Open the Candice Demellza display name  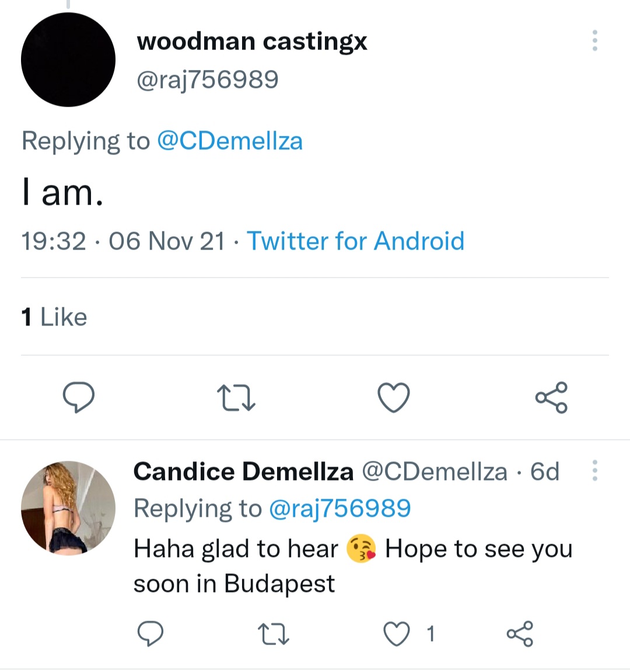pyautogui.click(x=243, y=471)
